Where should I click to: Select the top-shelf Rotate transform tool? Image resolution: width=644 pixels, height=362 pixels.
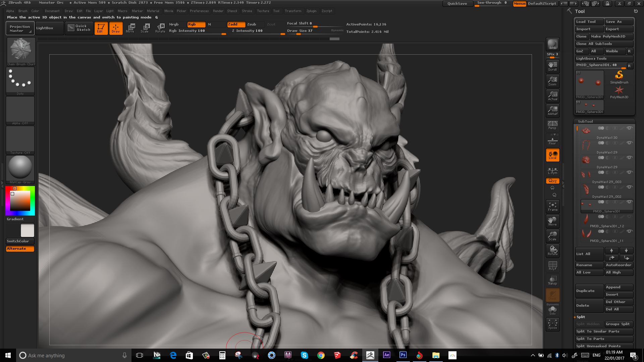[160, 28]
